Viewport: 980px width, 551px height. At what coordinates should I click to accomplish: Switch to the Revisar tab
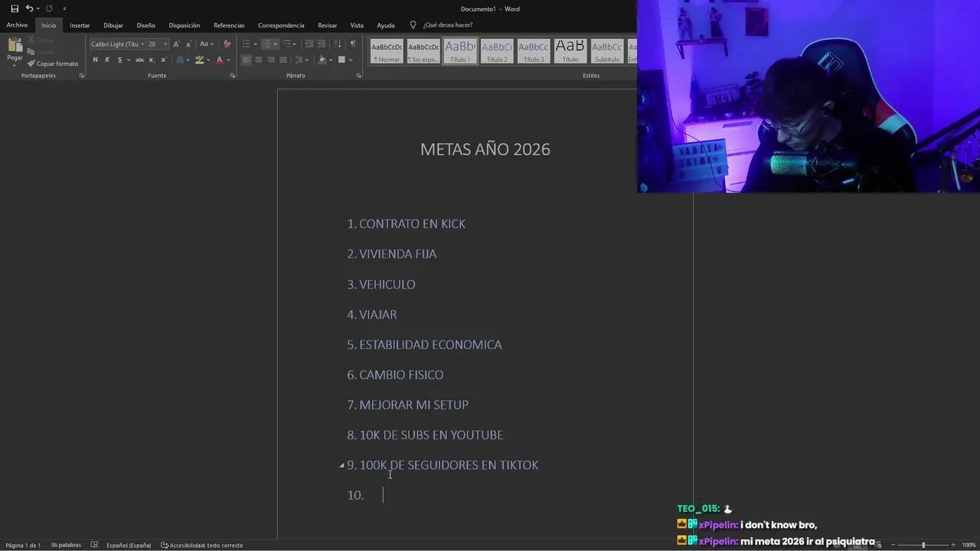[327, 25]
